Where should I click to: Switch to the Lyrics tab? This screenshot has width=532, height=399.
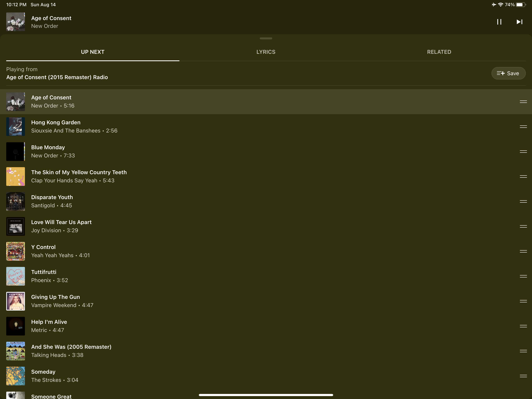point(266,52)
